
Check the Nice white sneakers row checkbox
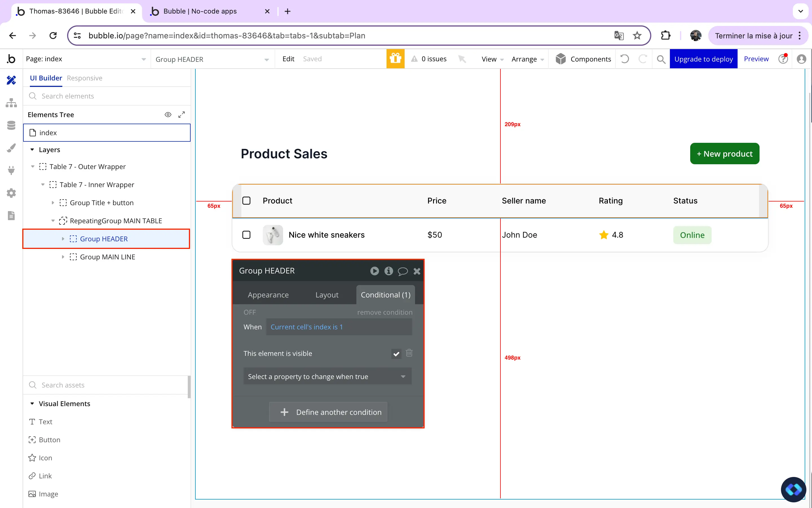[x=246, y=235]
